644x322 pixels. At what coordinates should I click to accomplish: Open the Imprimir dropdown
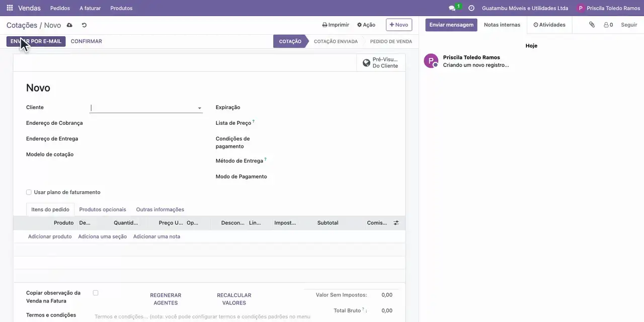click(336, 25)
